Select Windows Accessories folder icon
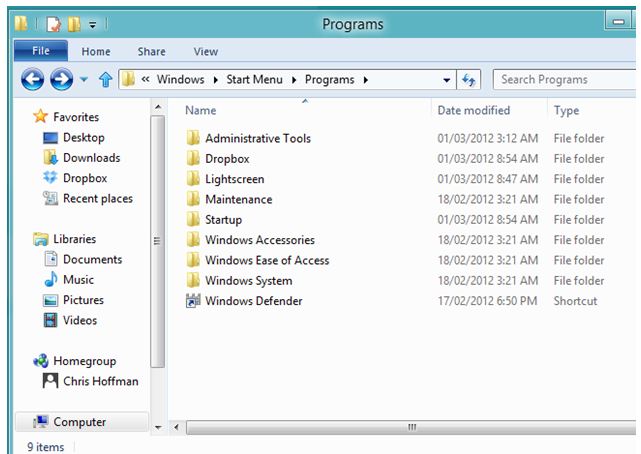 [x=193, y=240]
